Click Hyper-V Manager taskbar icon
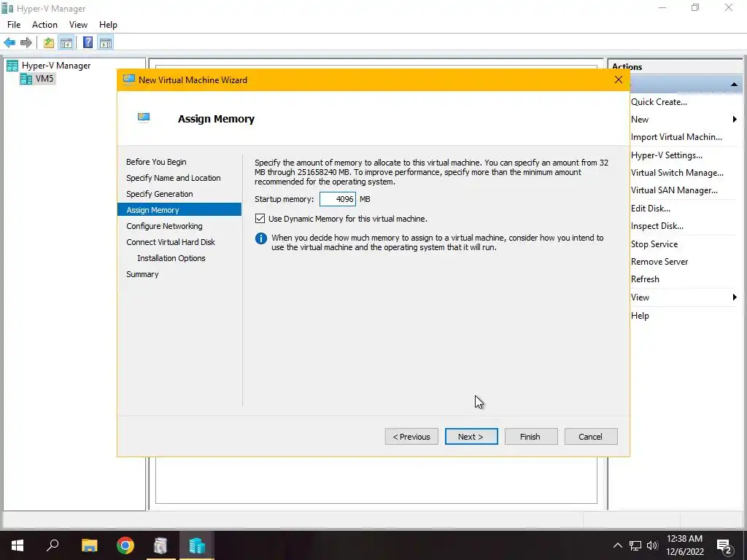 (197, 545)
